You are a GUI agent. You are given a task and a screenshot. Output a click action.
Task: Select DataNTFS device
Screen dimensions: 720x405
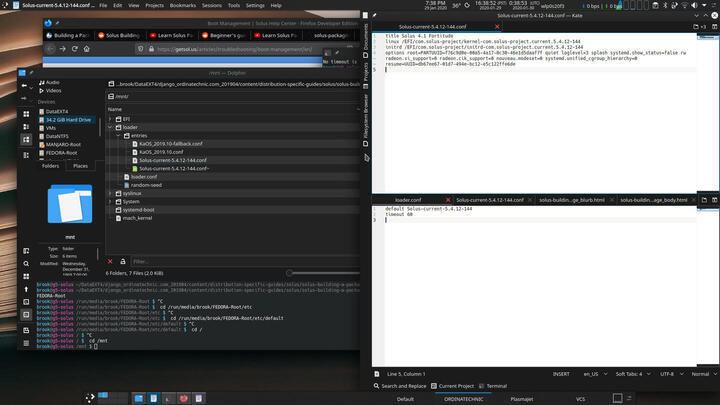(x=57, y=136)
